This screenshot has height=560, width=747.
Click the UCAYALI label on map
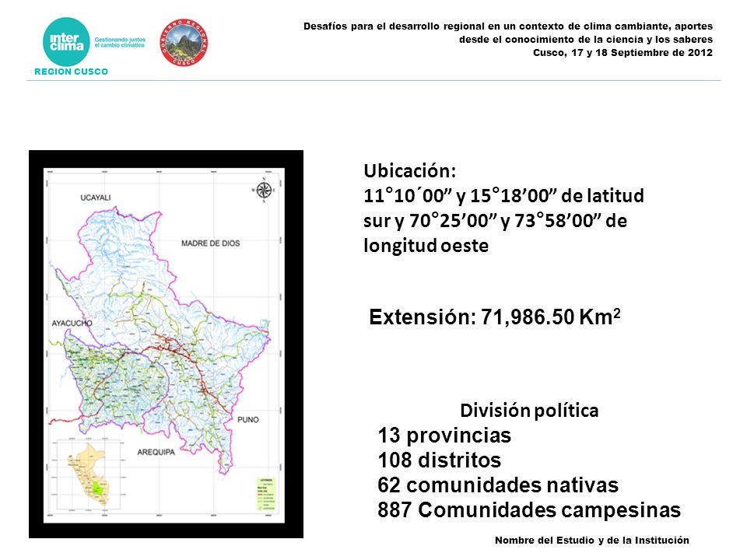click(x=95, y=198)
